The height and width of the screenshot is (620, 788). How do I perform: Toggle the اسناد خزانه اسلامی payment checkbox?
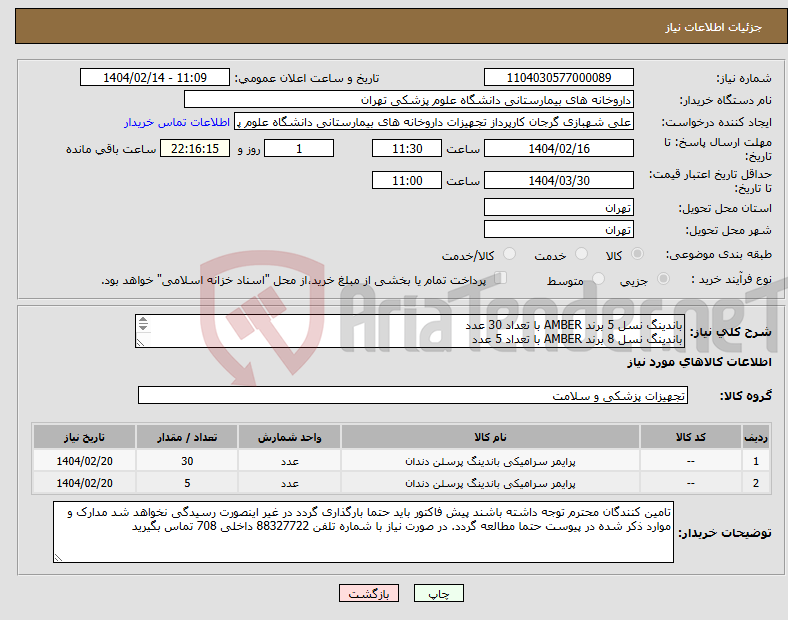(501, 278)
